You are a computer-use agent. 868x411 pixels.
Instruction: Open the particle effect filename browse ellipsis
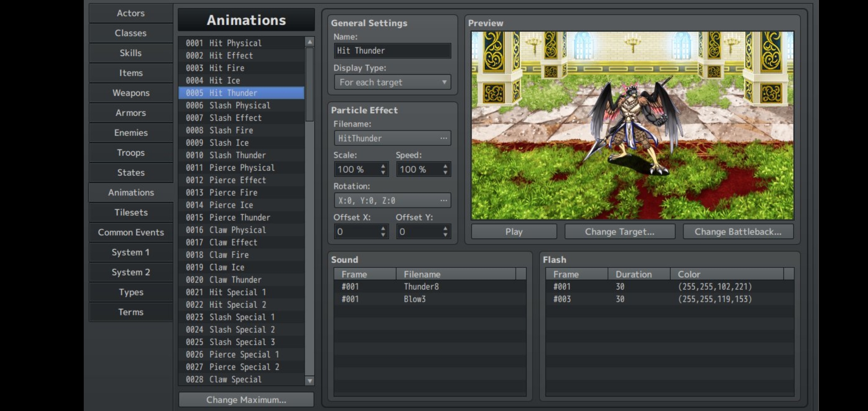point(444,138)
